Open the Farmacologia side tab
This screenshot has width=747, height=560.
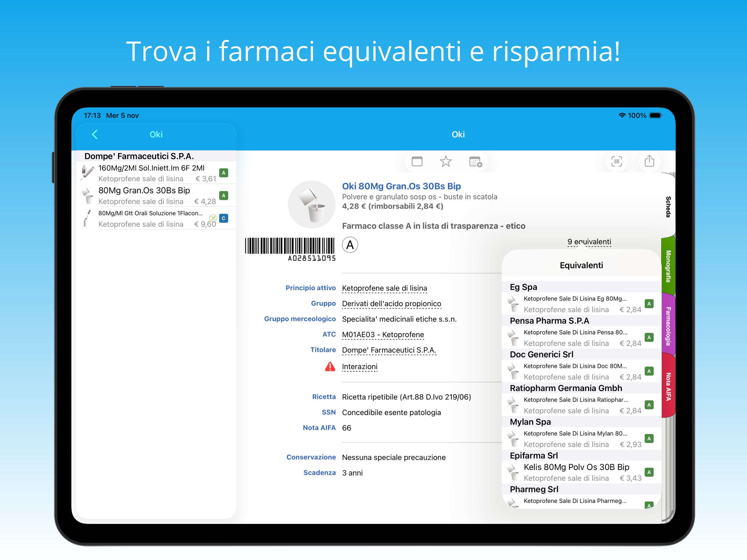click(x=668, y=326)
